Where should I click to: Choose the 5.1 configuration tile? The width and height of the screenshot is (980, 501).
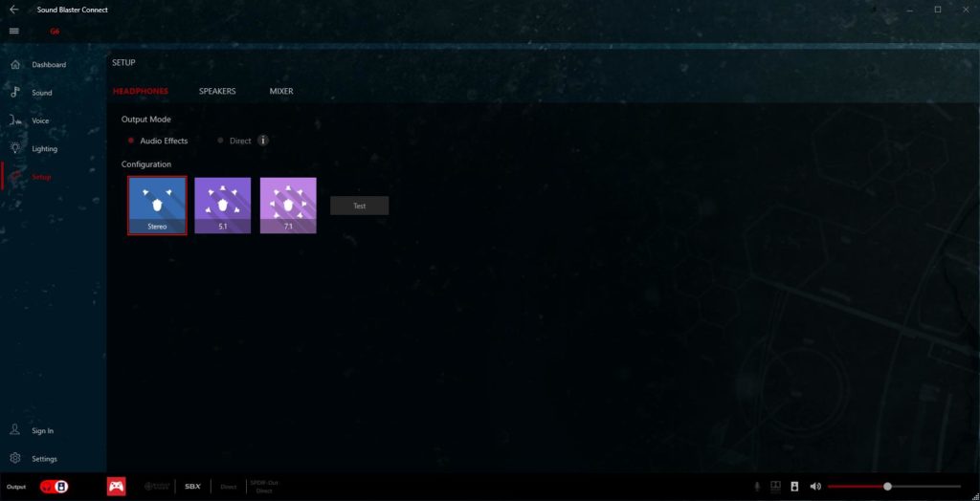(223, 205)
